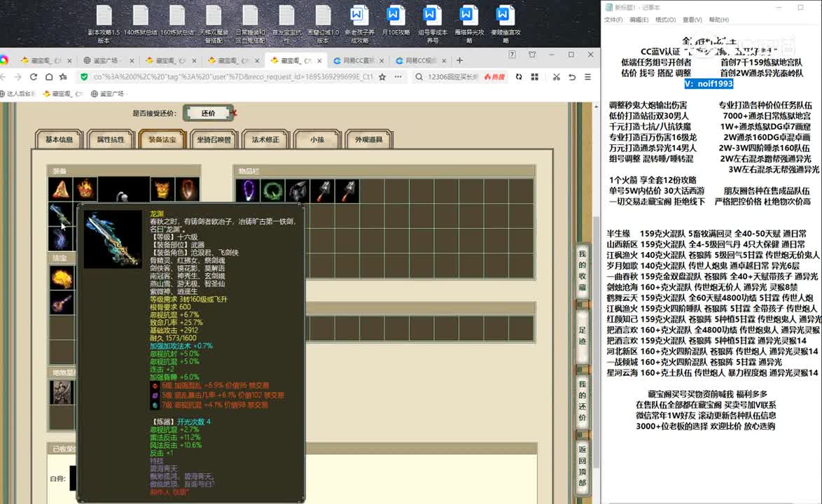Open Notepad 格式(O) menu

point(665,20)
